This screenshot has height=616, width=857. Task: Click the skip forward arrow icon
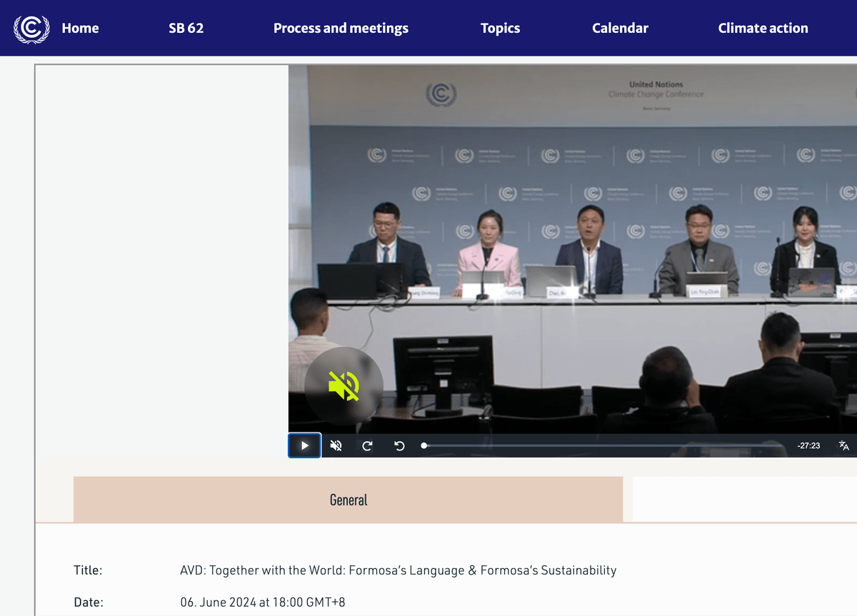tap(367, 445)
